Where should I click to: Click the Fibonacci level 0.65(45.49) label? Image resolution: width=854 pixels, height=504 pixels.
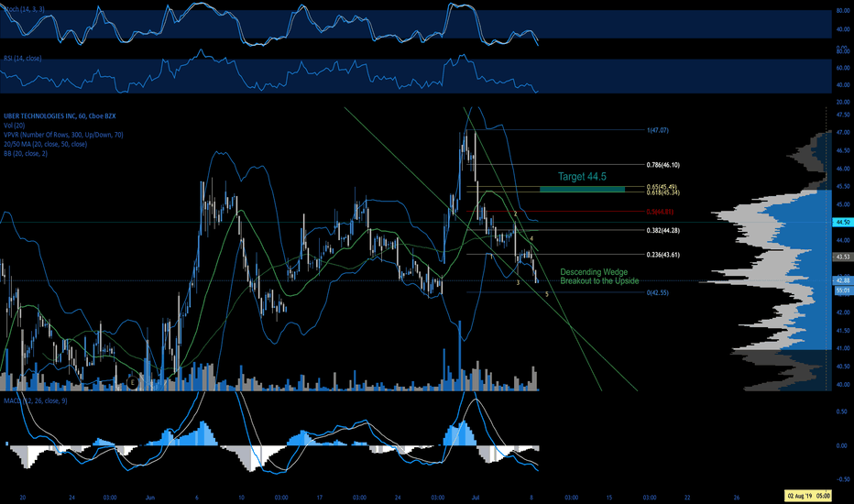[x=662, y=187]
